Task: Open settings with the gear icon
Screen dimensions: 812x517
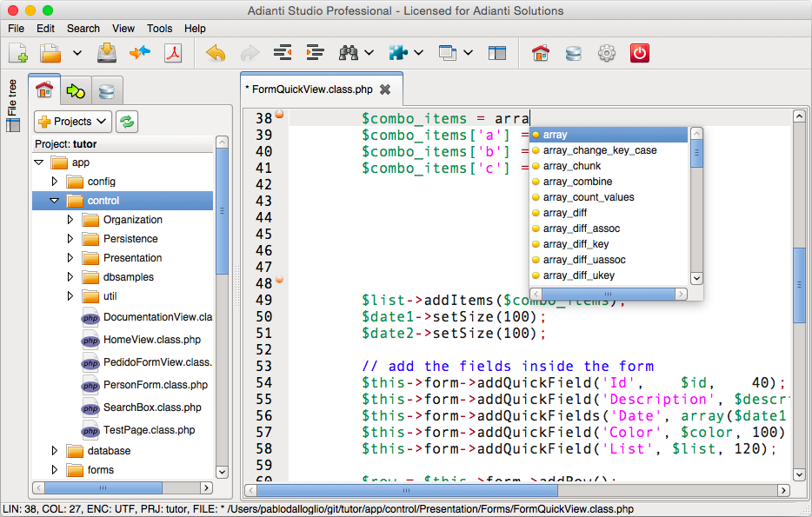Action: 607,53
